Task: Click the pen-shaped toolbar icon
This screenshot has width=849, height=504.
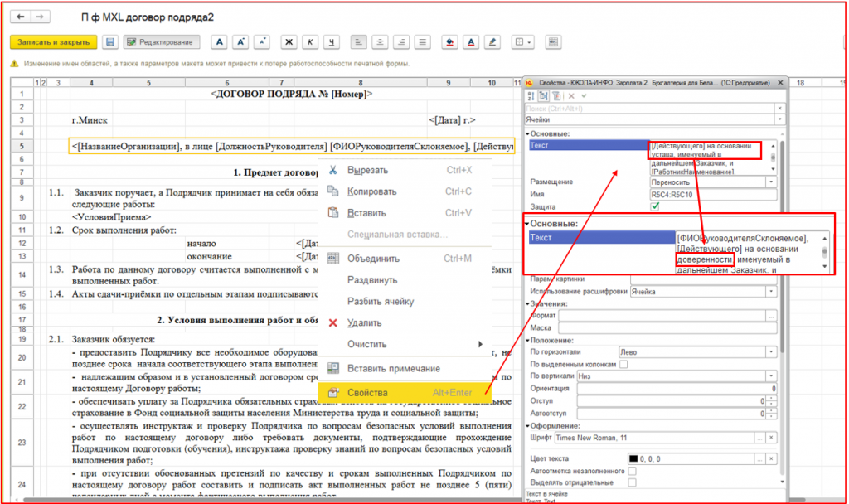Action: point(492,42)
